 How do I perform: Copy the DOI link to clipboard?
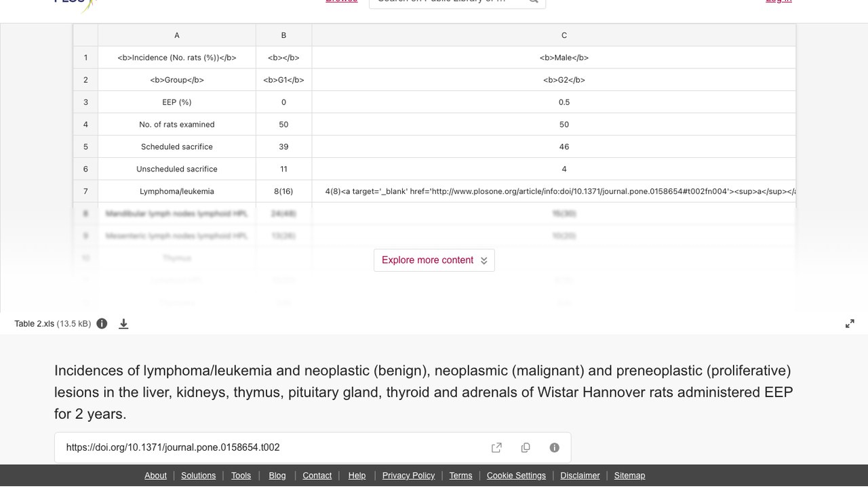pyautogui.click(x=526, y=447)
